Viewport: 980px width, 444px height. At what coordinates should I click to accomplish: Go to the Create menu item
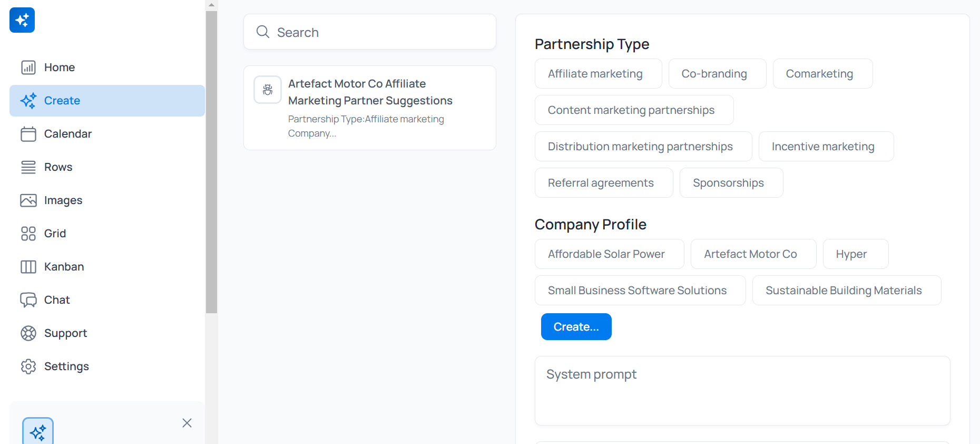point(107,101)
